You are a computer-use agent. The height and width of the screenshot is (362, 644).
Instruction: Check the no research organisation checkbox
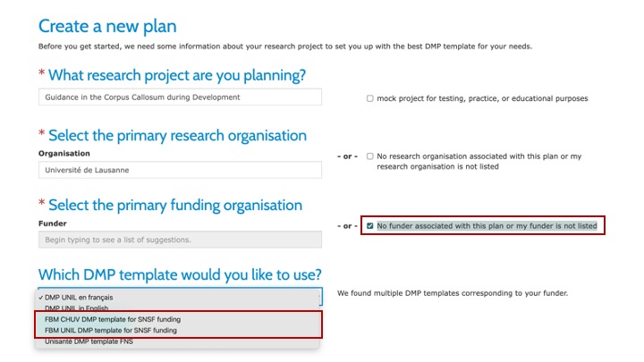[x=370, y=156]
